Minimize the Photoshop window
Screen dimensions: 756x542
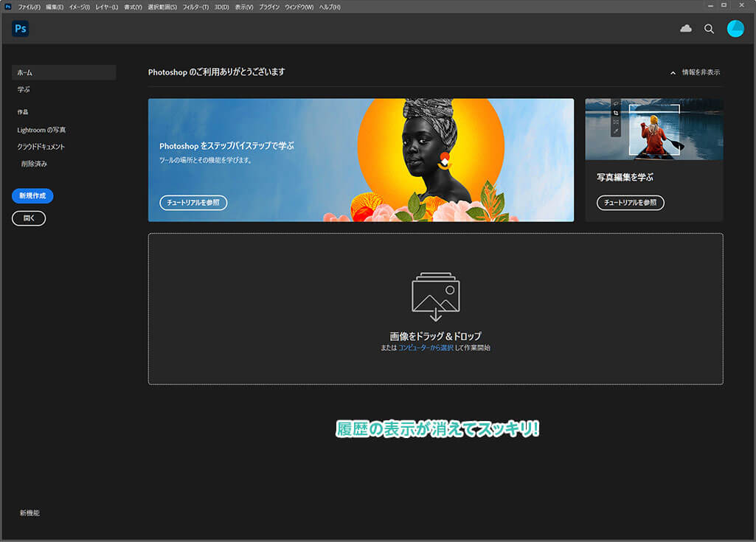point(710,6)
